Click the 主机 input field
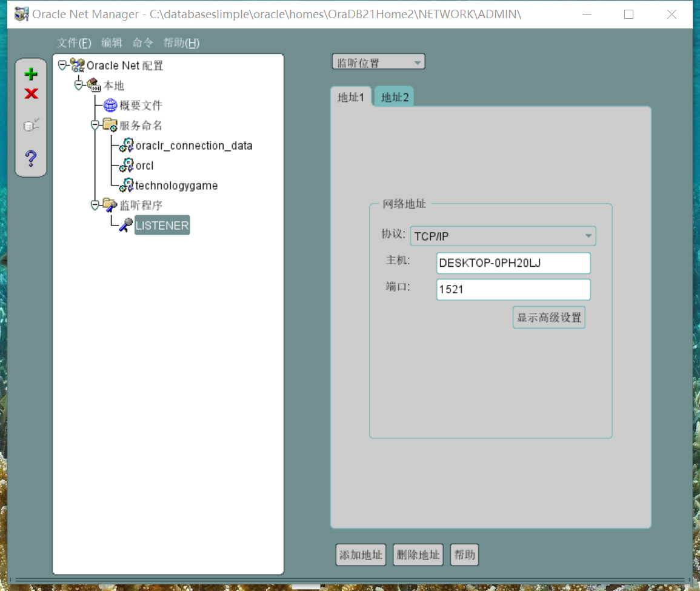This screenshot has height=591, width=700. click(x=513, y=263)
